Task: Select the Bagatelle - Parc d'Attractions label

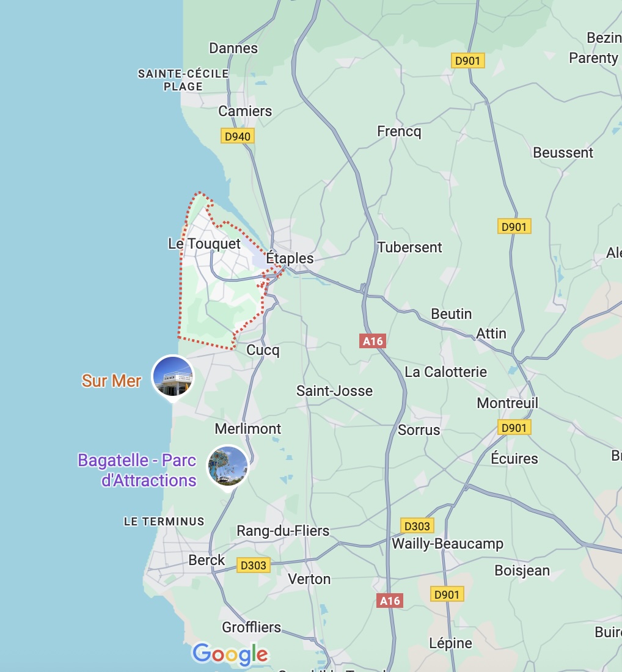Action: click(x=137, y=470)
